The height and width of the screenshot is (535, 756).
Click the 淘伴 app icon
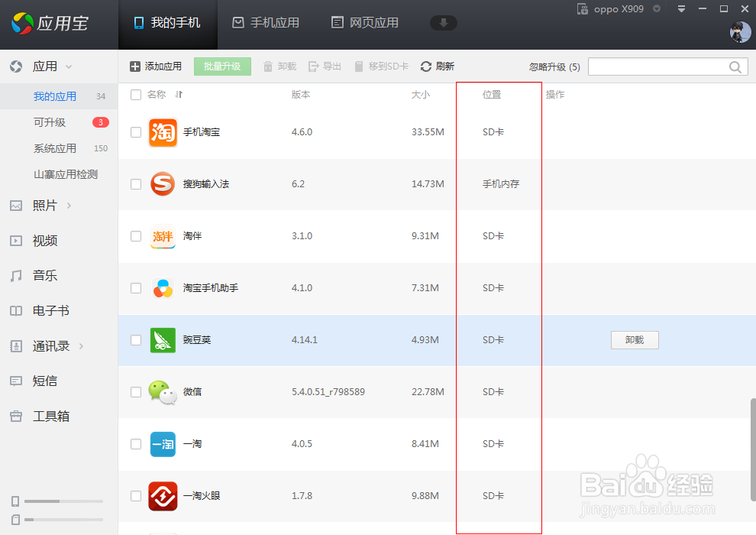click(x=163, y=236)
